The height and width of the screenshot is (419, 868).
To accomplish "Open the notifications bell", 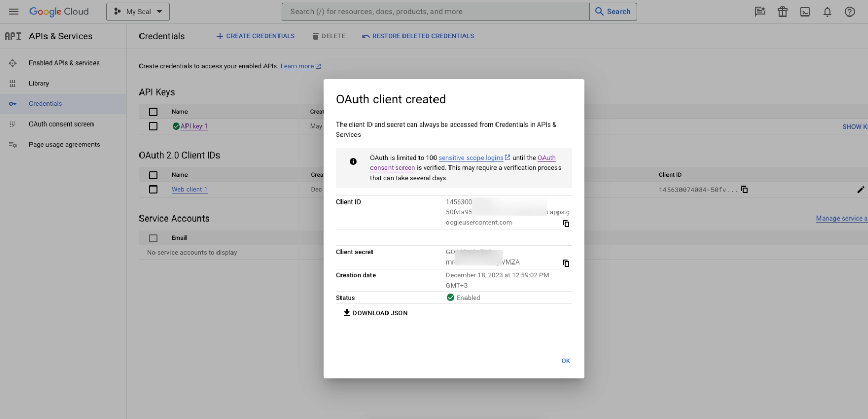I will 827,12.
